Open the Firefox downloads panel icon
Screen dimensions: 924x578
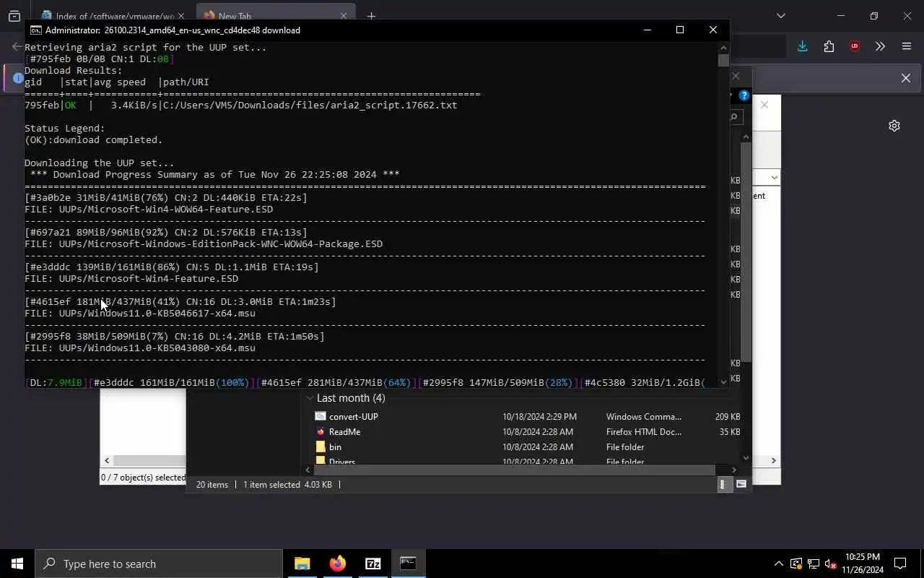pyautogui.click(x=802, y=46)
